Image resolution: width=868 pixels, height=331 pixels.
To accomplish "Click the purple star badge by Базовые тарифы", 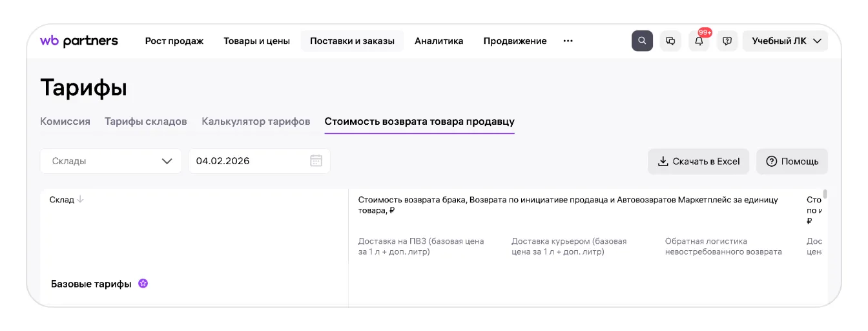I will [x=143, y=283].
